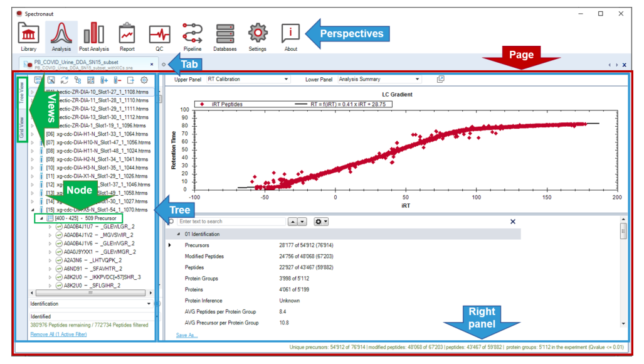The height and width of the screenshot is (364, 644).
Task: Select run [08] xg-cdc-DIA-H11-N_Slot1-48_1_1024.htrms
Action: (98, 151)
